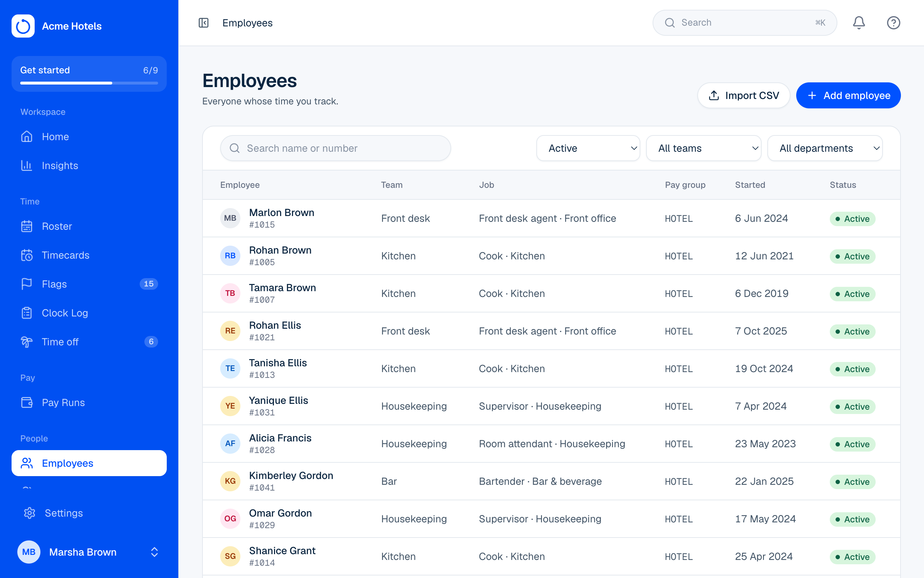
Task: Click the start date 17 May 2024
Action: 765,519
